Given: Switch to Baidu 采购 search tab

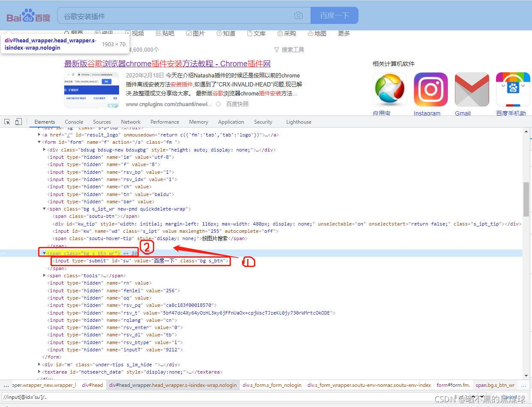Looking at the screenshot, I should [x=287, y=33].
